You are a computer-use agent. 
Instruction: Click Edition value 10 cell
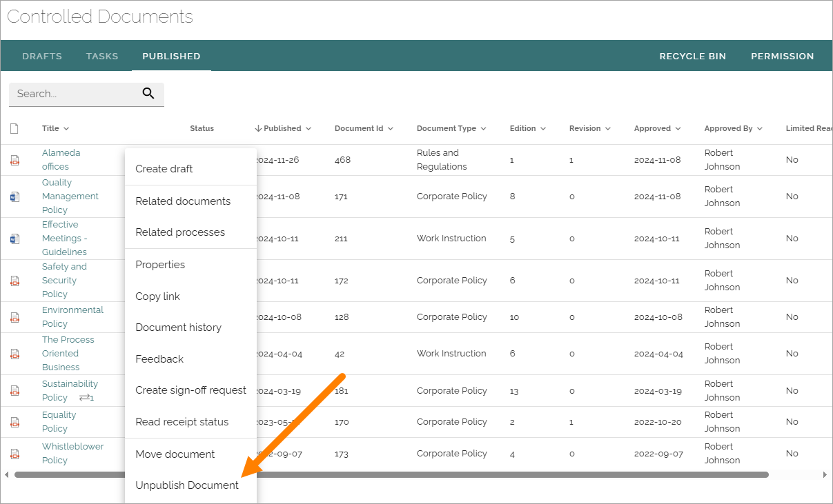(514, 317)
